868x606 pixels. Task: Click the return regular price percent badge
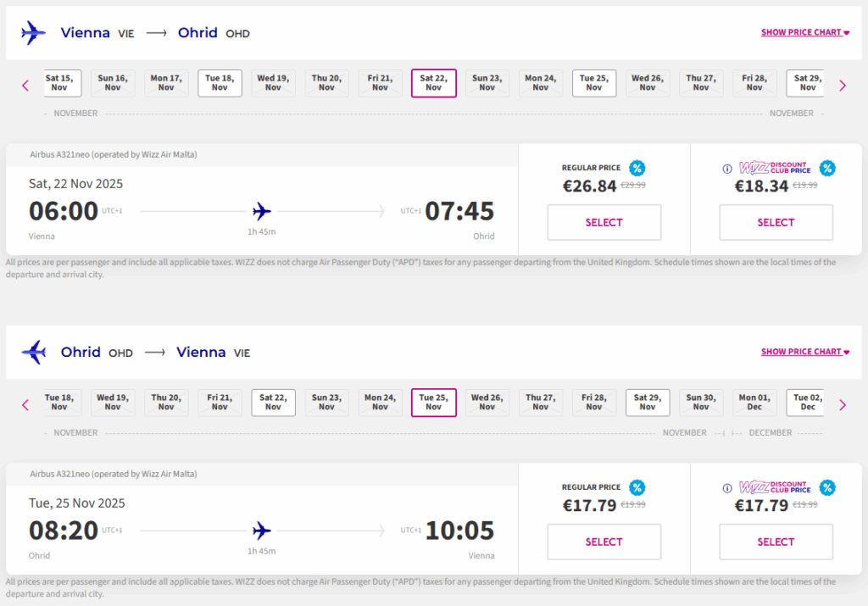(637, 487)
